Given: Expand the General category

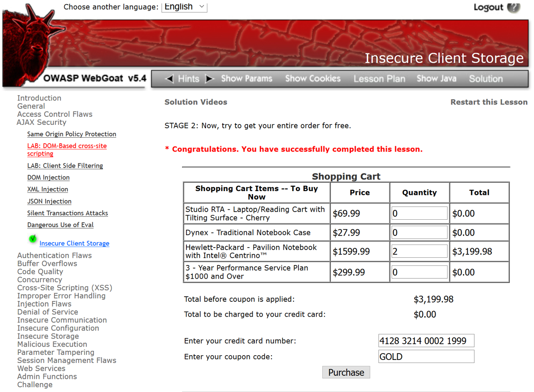Looking at the screenshot, I should [31, 106].
